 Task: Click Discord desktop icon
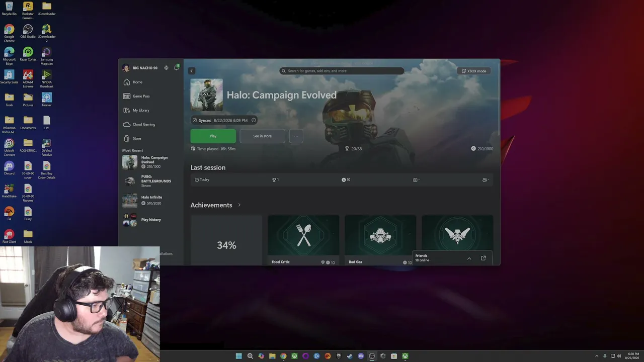9,168
